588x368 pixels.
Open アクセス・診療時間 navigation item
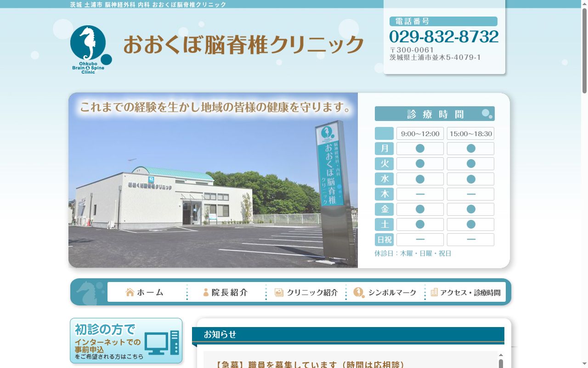(466, 292)
